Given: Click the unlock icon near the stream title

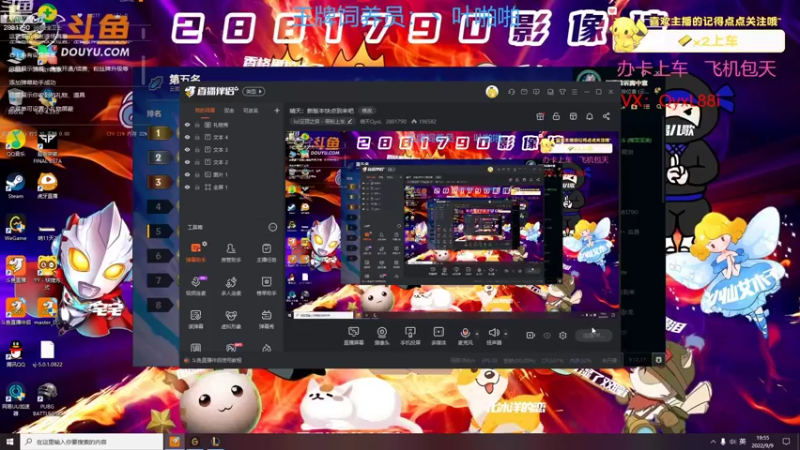Looking at the screenshot, I should tap(556, 116).
